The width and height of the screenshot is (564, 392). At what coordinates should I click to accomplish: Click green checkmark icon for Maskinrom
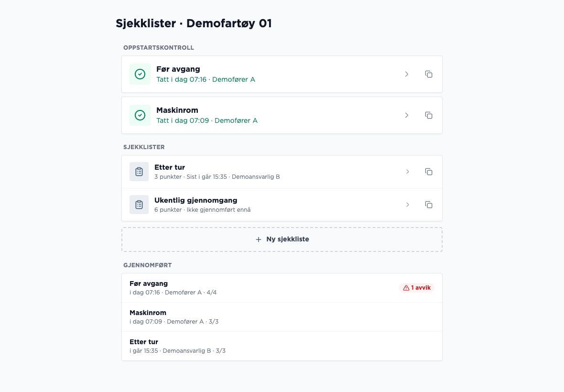[x=140, y=115]
